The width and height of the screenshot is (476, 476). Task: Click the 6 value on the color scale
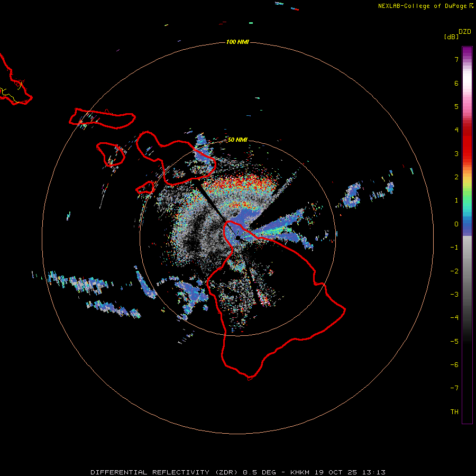pos(456,83)
